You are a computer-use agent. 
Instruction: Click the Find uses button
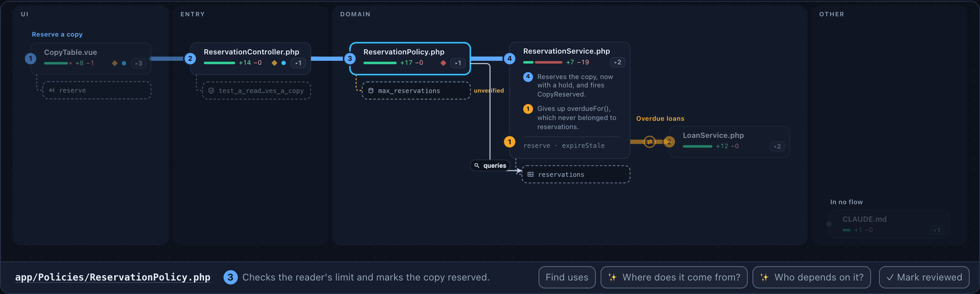tap(567, 277)
